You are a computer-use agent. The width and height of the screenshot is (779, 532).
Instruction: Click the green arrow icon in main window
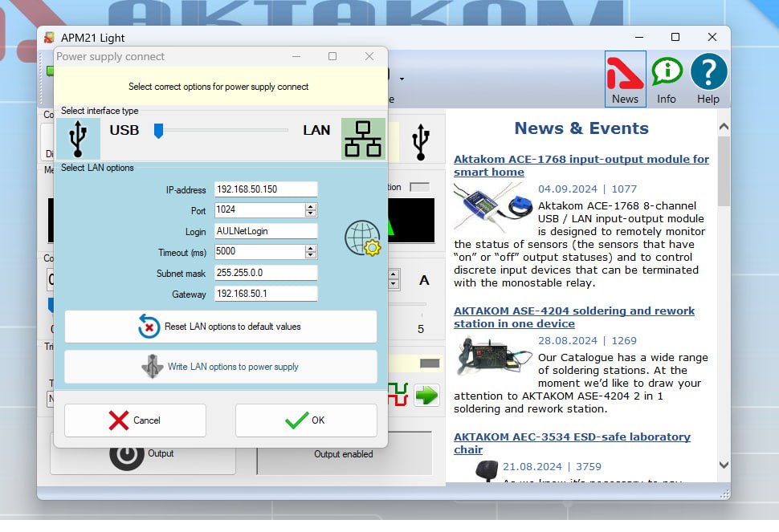[x=426, y=396]
